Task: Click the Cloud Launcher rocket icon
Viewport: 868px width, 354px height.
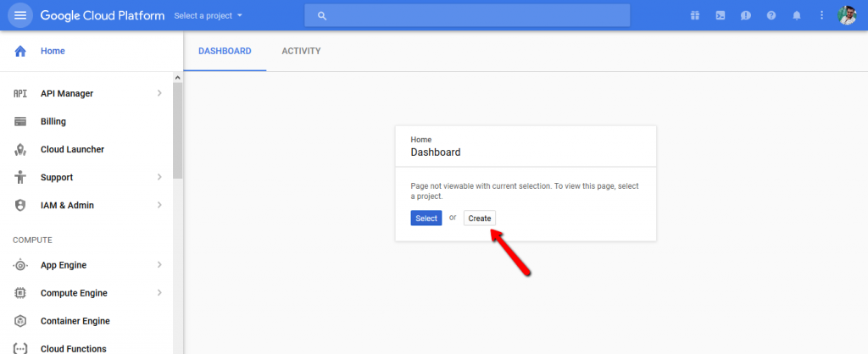Action: point(20,149)
